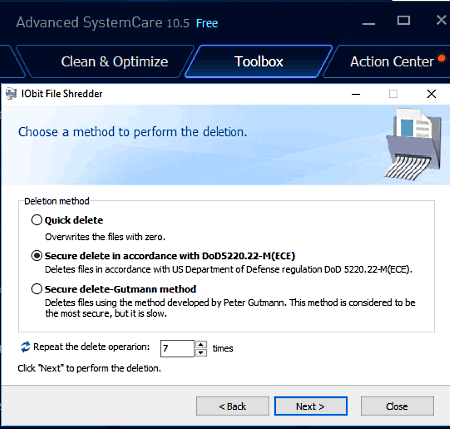This screenshot has width=450, height=429.
Task: Select Secure delete DoD5220.22-M(ECE) option
Action: 36,256
